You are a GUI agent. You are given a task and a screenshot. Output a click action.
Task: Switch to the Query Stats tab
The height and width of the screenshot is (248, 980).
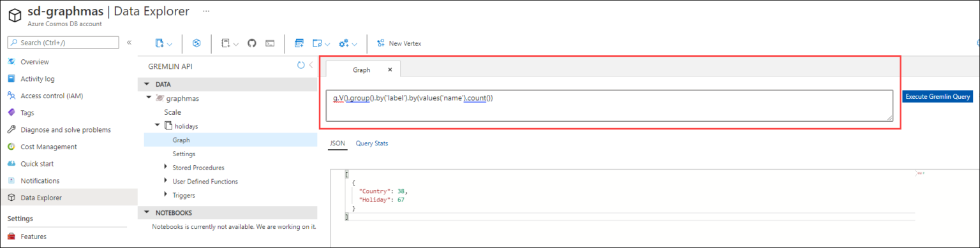click(x=372, y=143)
